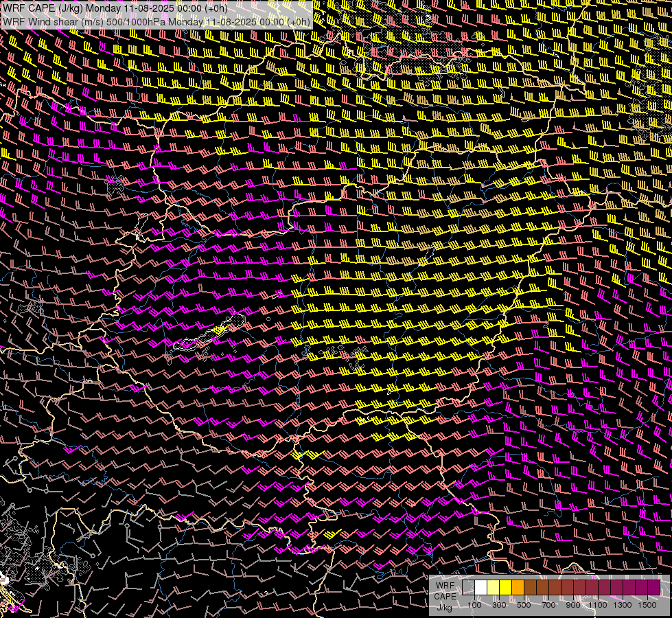Click the legend word 'CAPE'
672x618 pixels.
tap(445, 596)
